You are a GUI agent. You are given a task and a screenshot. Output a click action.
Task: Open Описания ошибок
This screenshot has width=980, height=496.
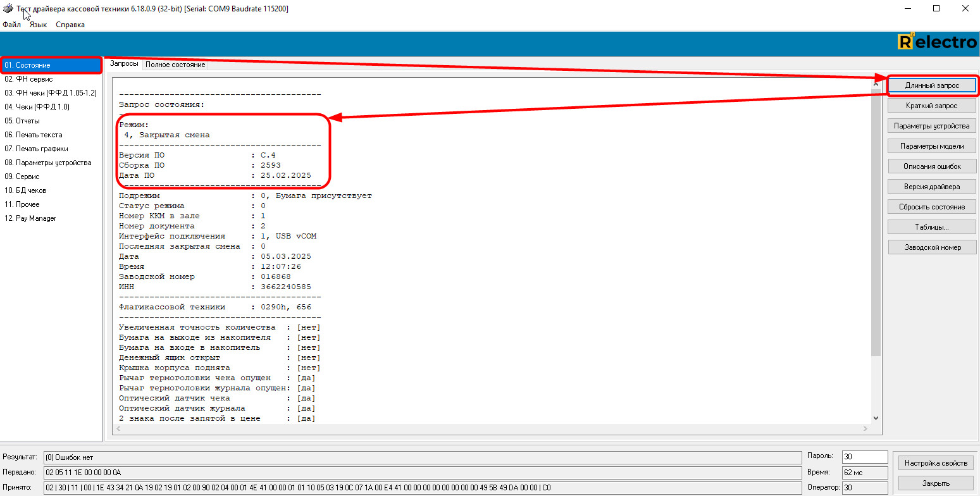click(931, 166)
